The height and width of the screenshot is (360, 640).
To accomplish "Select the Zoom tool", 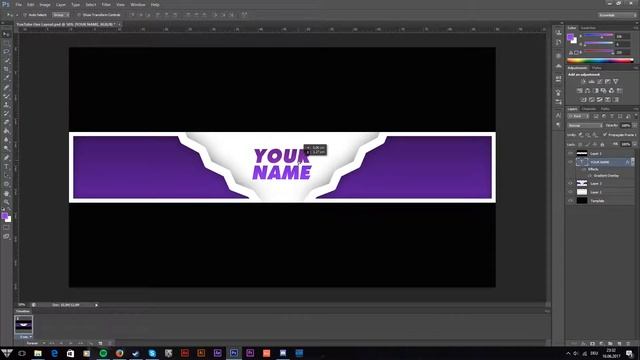I will [6, 202].
